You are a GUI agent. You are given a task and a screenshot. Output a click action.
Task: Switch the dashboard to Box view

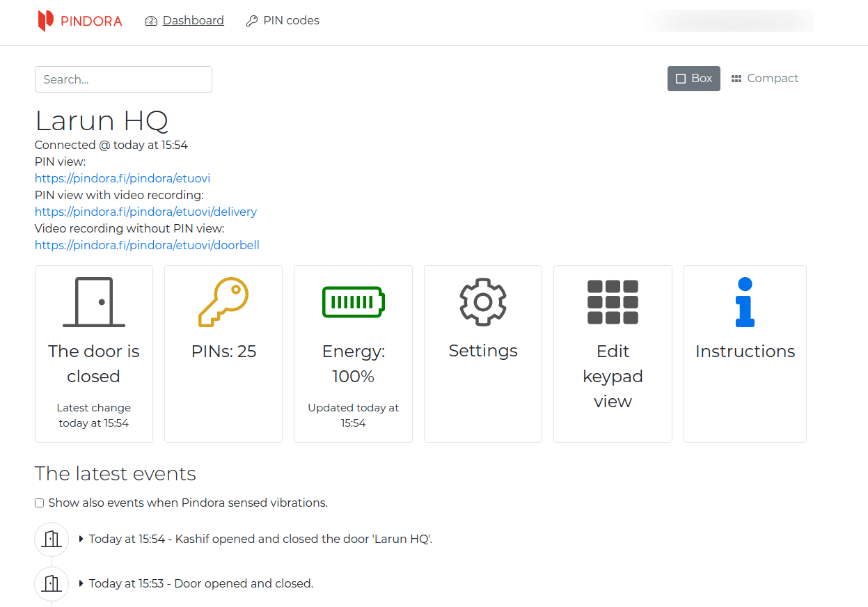[693, 78]
